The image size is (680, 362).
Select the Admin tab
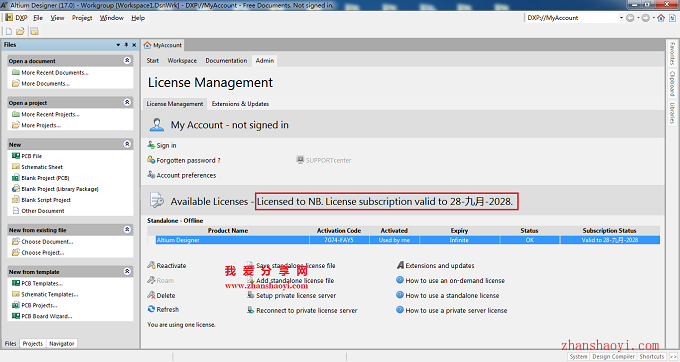(x=265, y=61)
